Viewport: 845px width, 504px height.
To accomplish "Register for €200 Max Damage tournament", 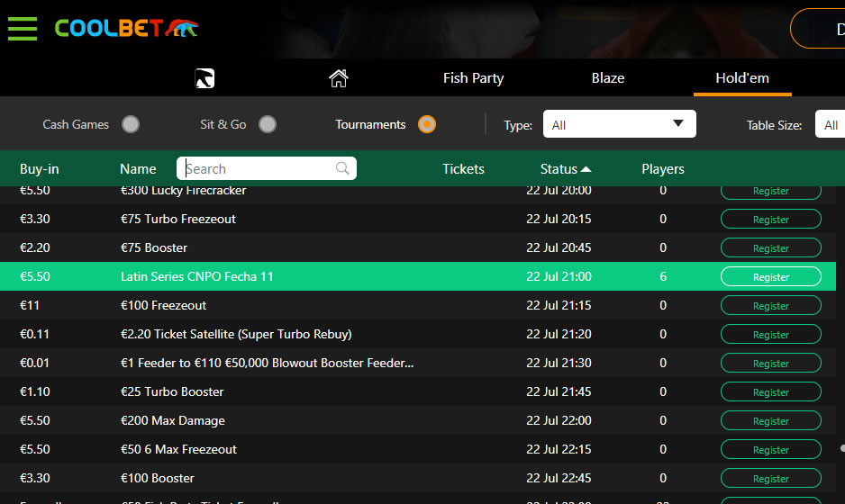I will tap(770, 421).
